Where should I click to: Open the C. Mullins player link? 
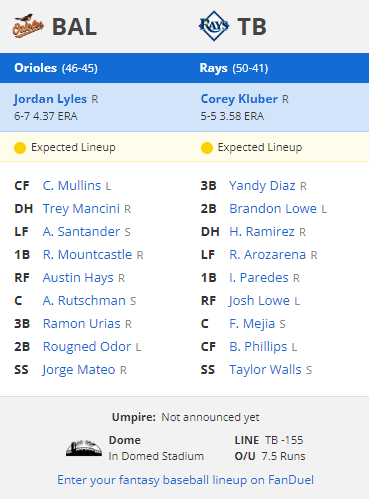coord(72,186)
